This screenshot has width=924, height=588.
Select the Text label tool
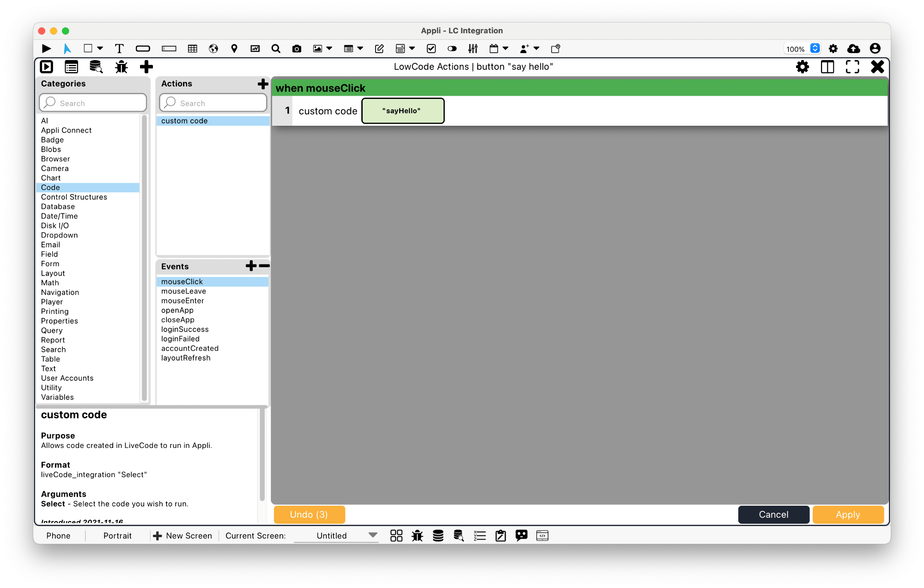point(119,49)
